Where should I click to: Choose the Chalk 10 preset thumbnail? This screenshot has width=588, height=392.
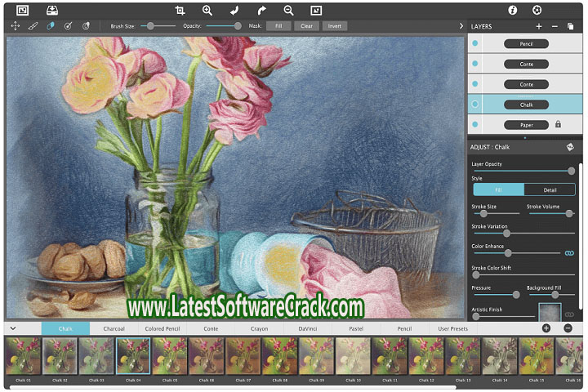(x=352, y=356)
